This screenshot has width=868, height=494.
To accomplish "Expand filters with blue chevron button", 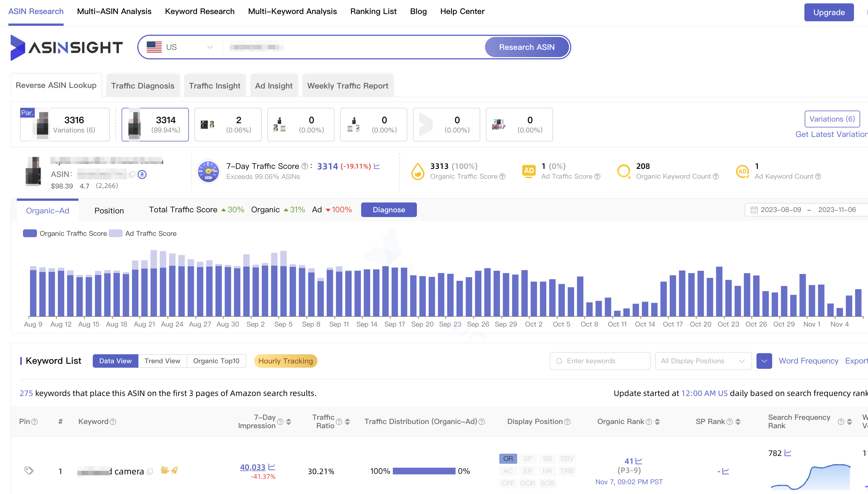I will point(764,361).
